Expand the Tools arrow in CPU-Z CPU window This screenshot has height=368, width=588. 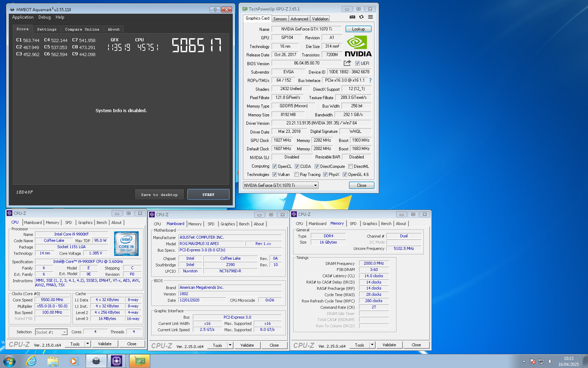click(x=88, y=344)
